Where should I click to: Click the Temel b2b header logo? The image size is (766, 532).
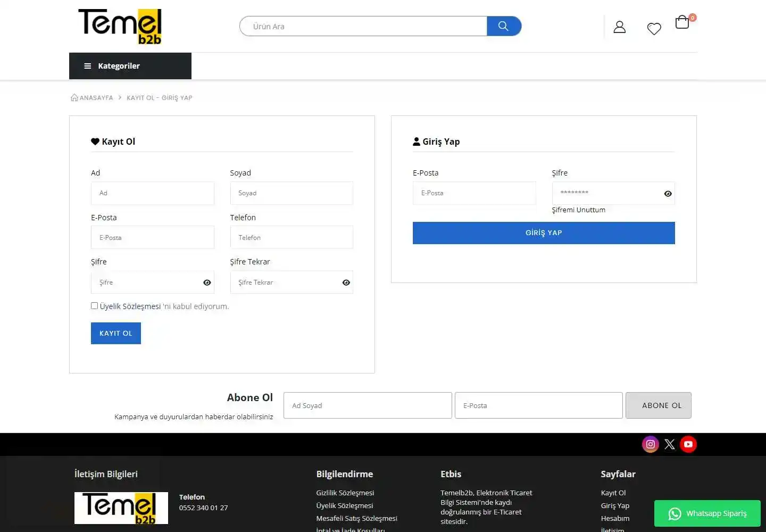tap(120, 26)
